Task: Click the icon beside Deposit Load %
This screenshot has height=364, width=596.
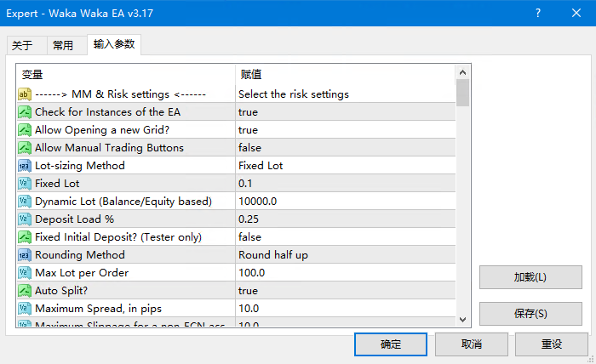Action: [x=25, y=219]
